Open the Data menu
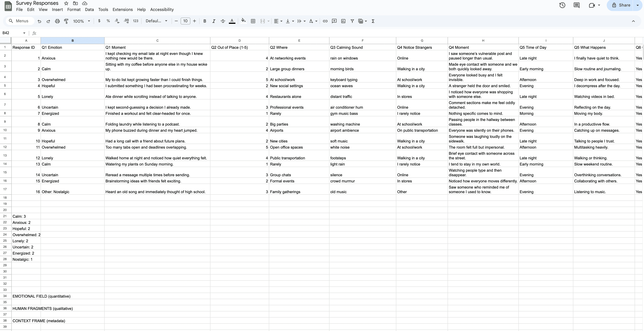This screenshot has width=644, height=331. [89, 9]
